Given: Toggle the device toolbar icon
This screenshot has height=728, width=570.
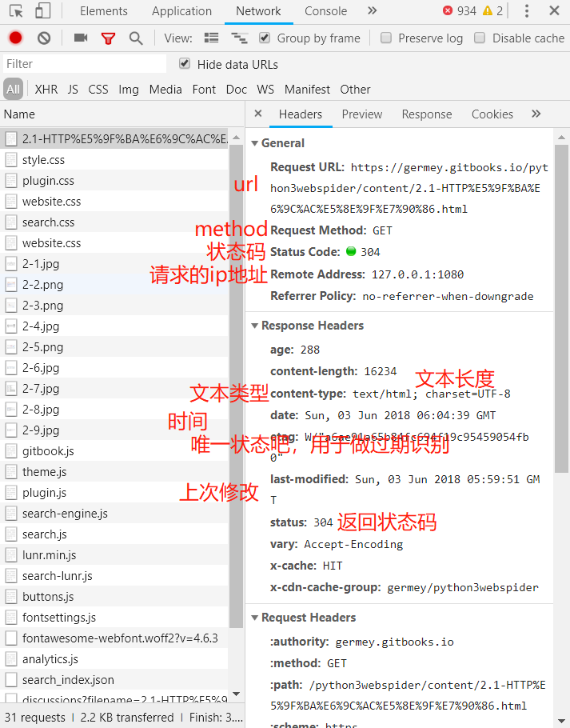Looking at the screenshot, I should 42,10.
